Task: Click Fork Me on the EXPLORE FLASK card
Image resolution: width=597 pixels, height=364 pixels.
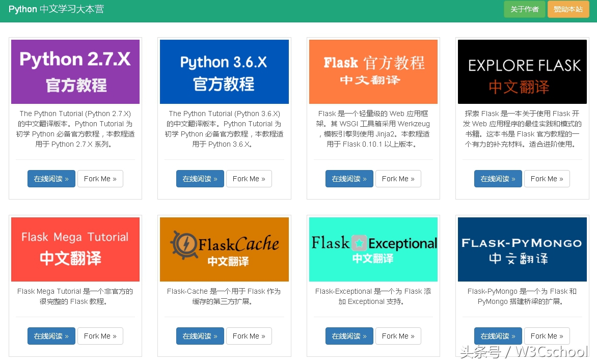Action: pyautogui.click(x=547, y=179)
